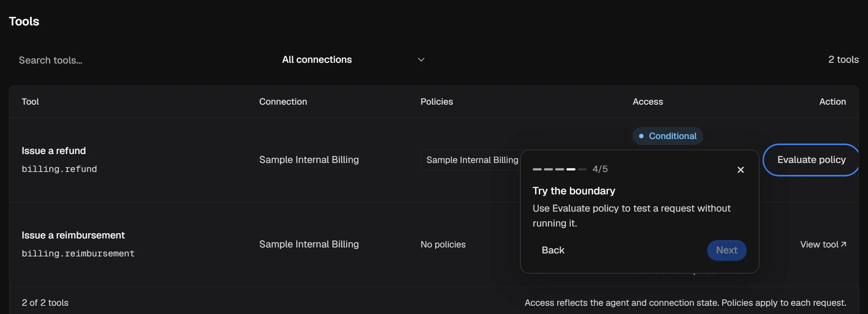Click the Try the boundary popup title

click(574, 191)
